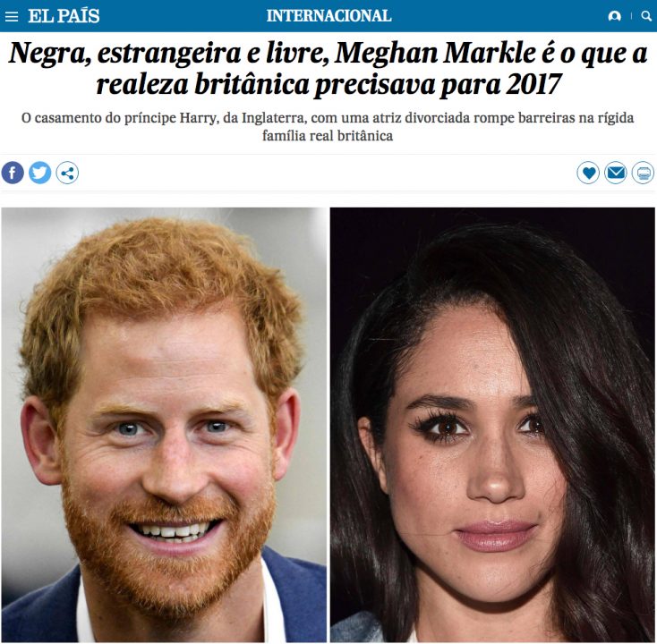Open the hamburger navigation menu

12,16
